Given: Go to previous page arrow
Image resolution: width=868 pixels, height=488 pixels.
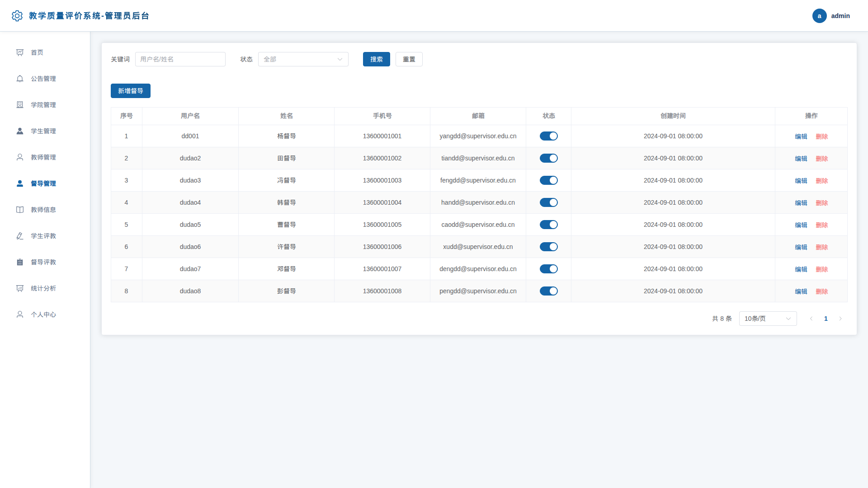Looking at the screenshot, I should click(x=811, y=319).
